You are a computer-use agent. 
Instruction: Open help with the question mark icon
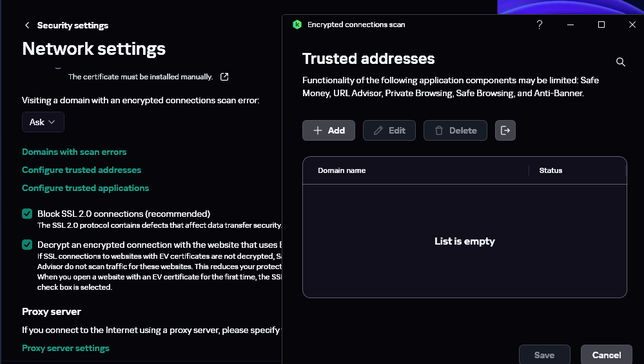pyautogui.click(x=540, y=25)
